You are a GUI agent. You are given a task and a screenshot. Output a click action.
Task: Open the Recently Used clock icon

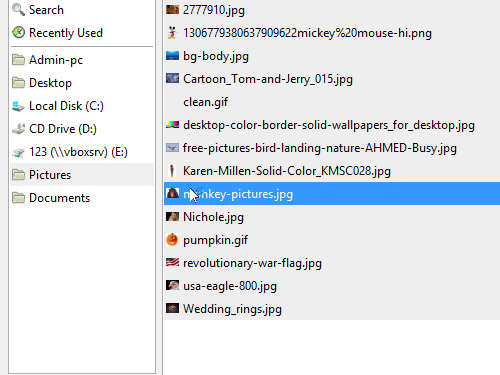click(18, 33)
